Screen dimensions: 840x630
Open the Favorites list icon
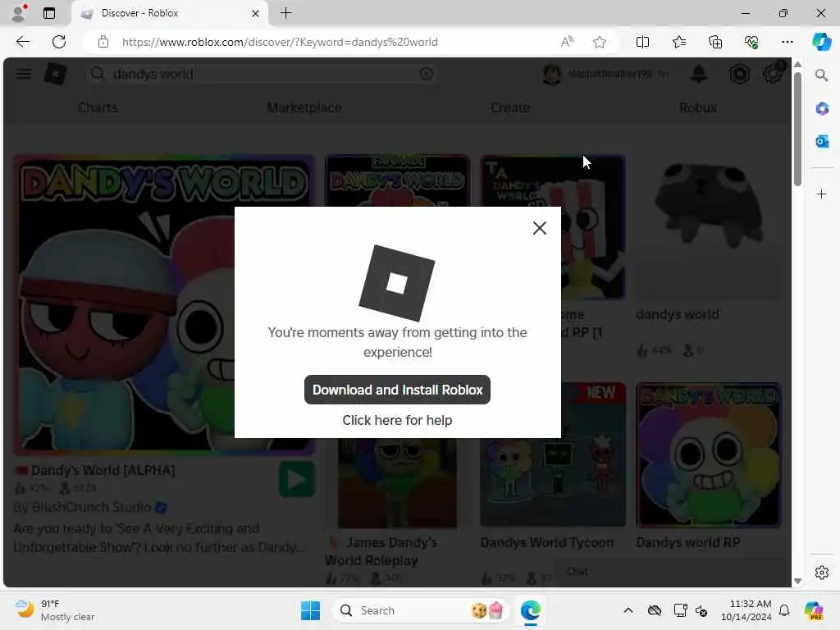[x=678, y=42]
